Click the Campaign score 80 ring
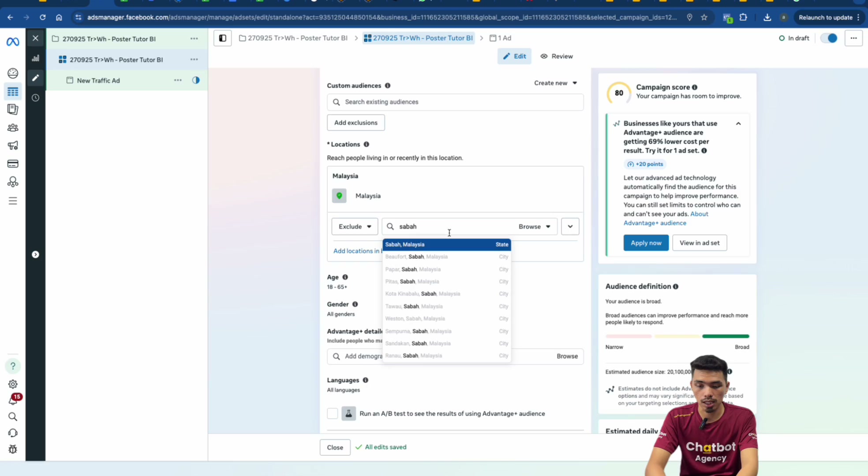The image size is (868, 476). (x=619, y=93)
